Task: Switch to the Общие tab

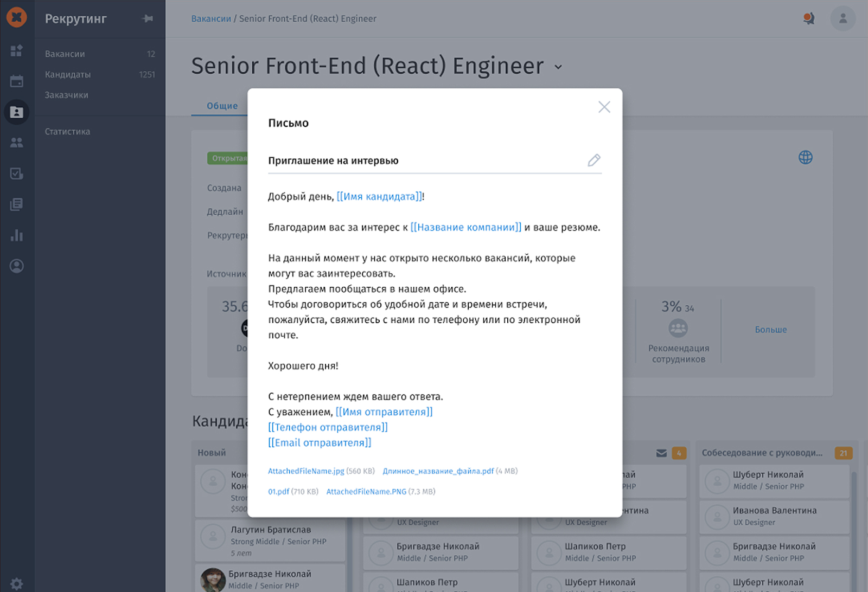Action: pyautogui.click(x=222, y=106)
